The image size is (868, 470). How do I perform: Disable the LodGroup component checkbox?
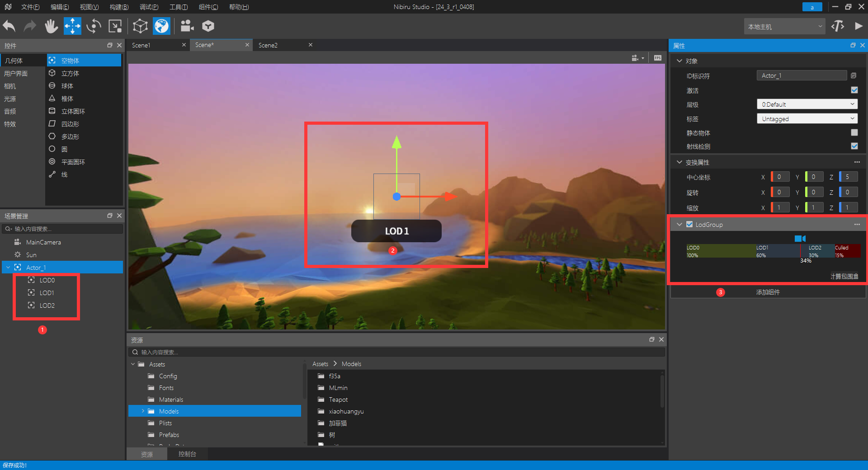click(x=689, y=225)
